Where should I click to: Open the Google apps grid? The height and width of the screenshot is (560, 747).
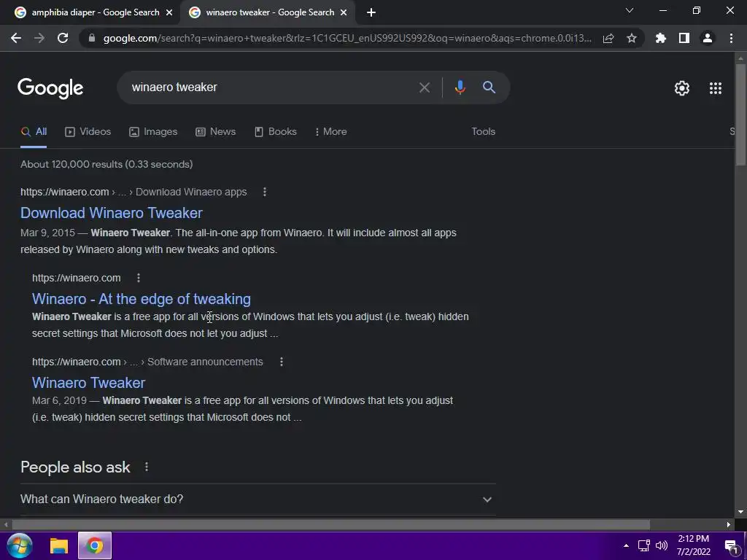pos(716,88)
